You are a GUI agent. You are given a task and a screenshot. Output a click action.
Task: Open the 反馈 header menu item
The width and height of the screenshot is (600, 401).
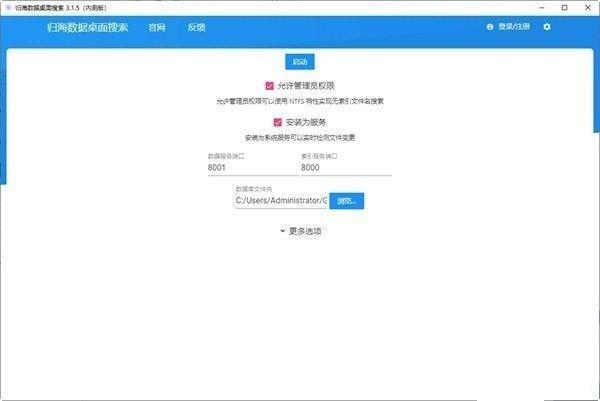[196, 27]
